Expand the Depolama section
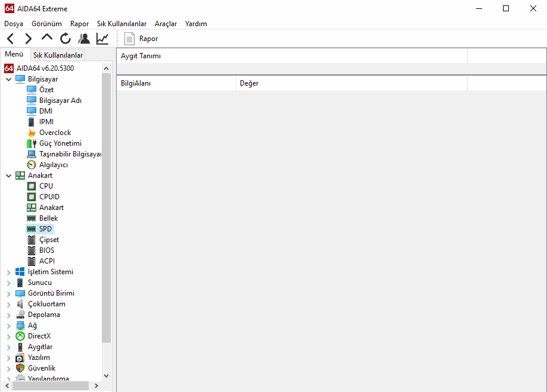The width and height of the screenshot is (547, 392). [8, 314]
